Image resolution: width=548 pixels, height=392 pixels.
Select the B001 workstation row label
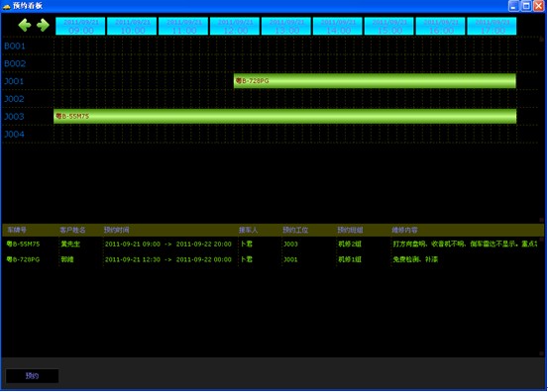coord(15,47)
